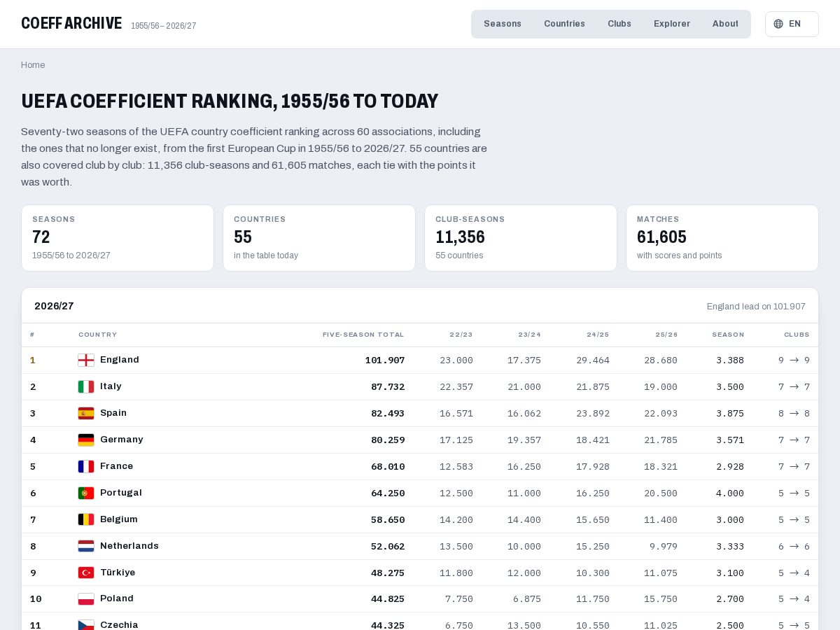Click the Portugal flag icon

tap(86, 493)
